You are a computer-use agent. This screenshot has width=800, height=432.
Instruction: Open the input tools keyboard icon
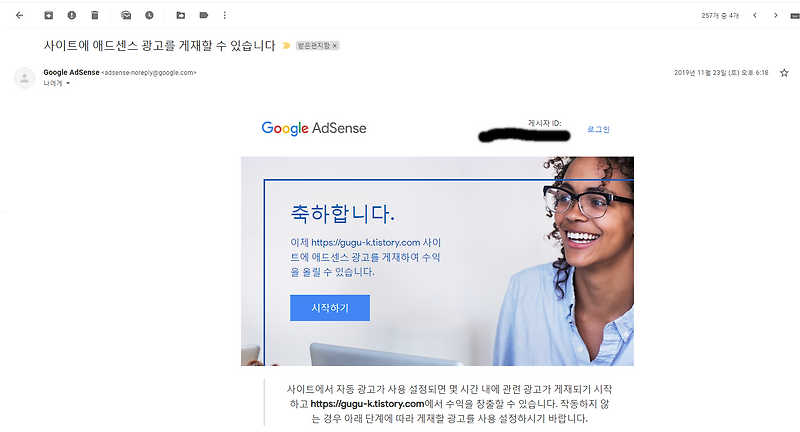795,16
